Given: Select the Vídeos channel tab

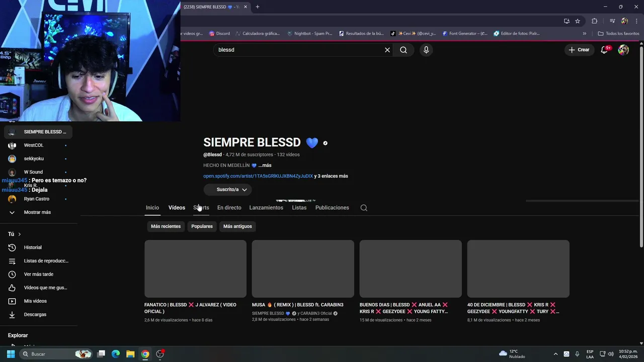Looking at the screenshot, I should click(x=177, y=208).
